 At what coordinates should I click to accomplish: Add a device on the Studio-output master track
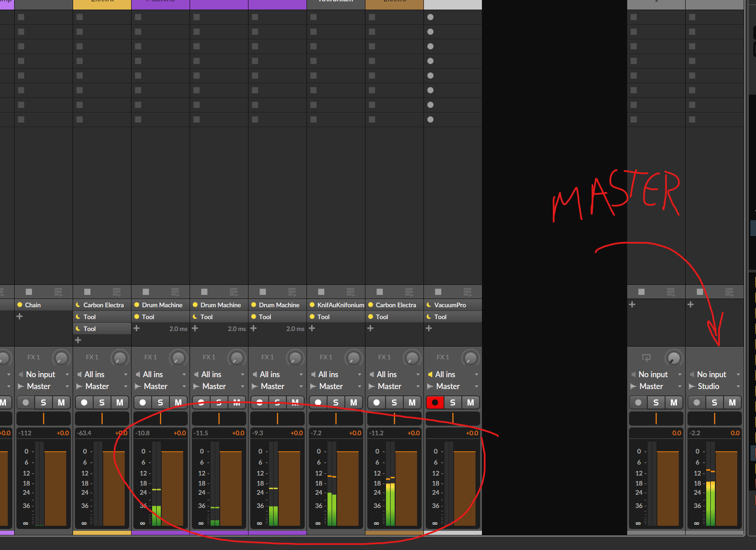point(691,304)
